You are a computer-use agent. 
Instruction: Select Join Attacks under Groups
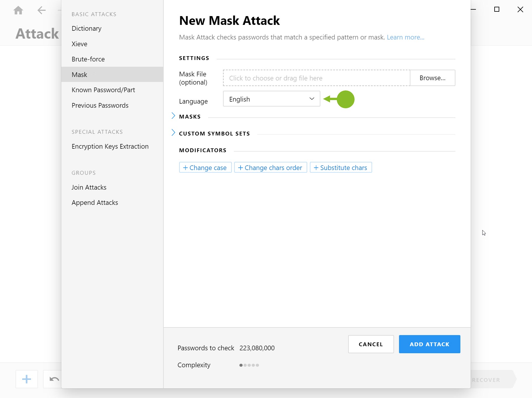click(89, 187)
